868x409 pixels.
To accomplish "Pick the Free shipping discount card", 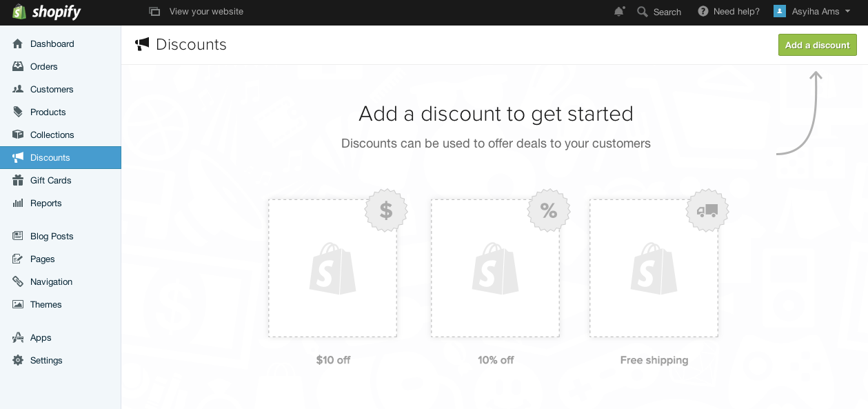I will tap(654, 268).
